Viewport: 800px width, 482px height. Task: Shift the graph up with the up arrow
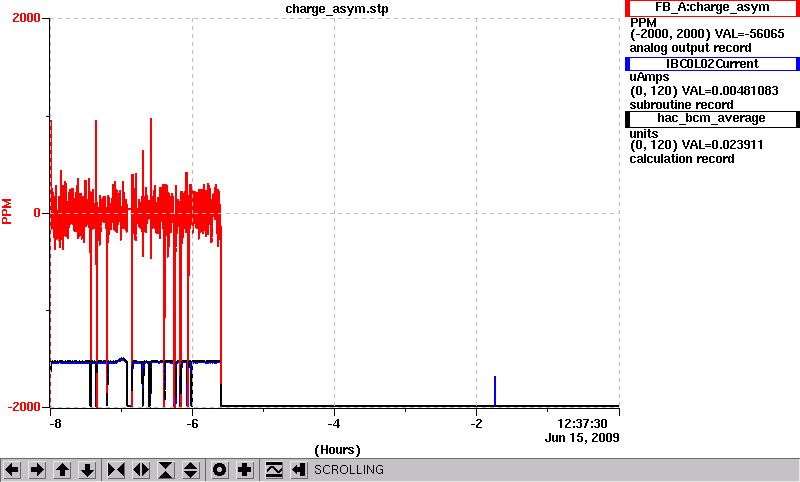62,470
